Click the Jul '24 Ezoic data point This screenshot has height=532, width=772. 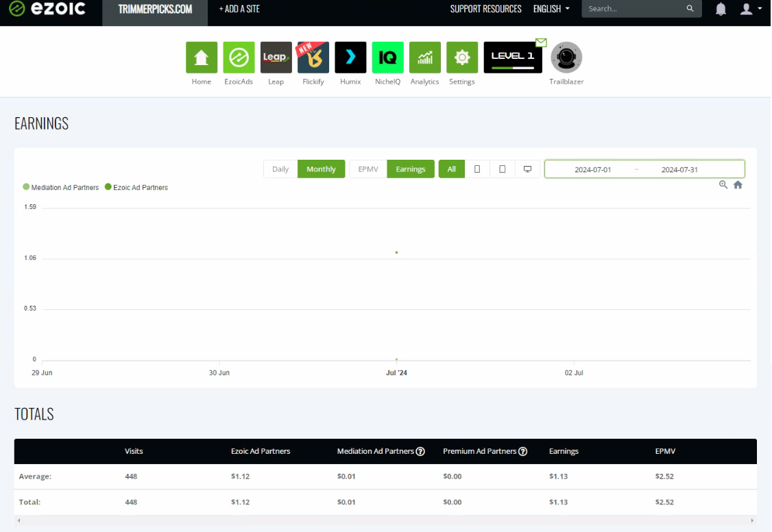pyautogui.click(x=396, y=252)
